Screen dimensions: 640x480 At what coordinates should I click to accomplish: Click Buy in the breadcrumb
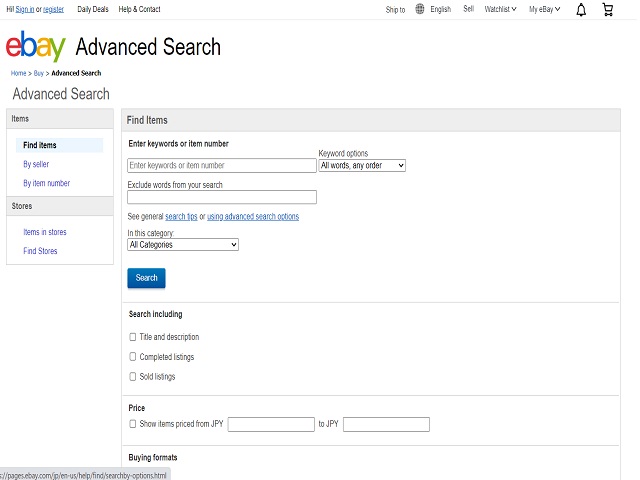pos(38,73)
